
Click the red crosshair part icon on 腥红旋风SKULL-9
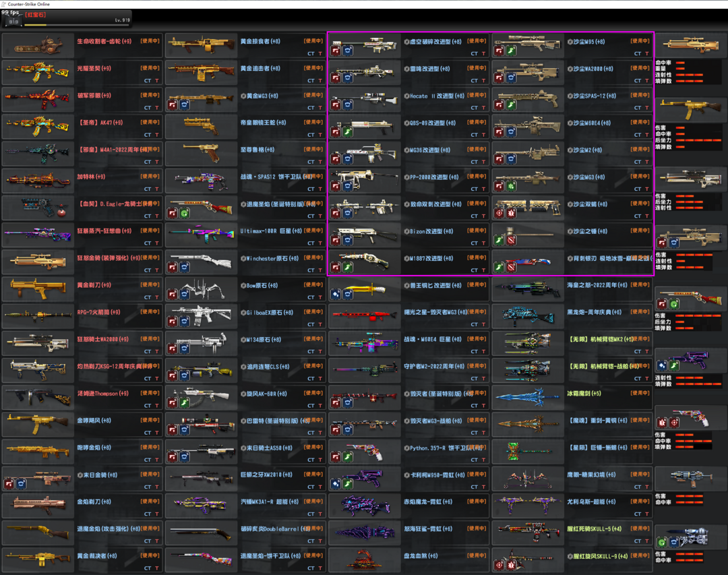[499, 565]
